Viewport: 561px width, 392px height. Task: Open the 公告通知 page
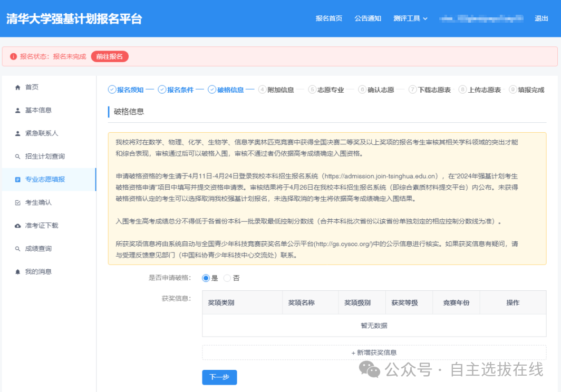tap(367, 17)
